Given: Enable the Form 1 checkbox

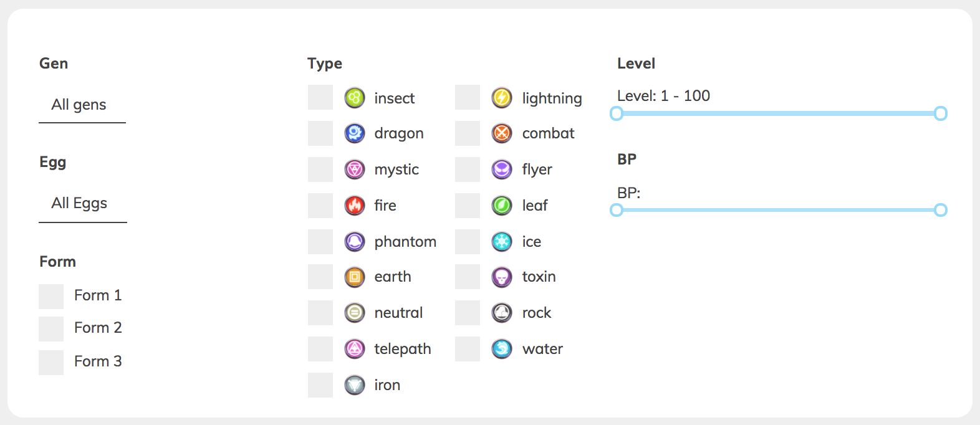Looking at the screenshot, I should [51, 297].
